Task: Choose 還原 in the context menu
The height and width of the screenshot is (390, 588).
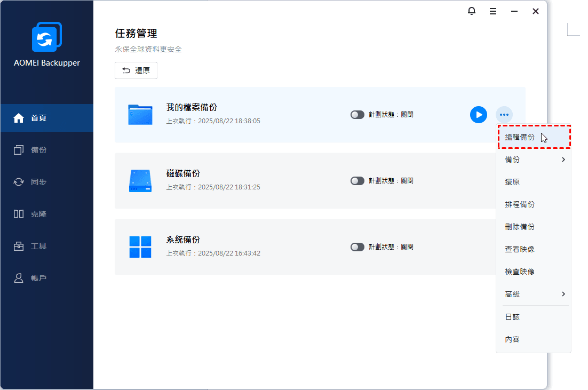Action: click(533, 182)
